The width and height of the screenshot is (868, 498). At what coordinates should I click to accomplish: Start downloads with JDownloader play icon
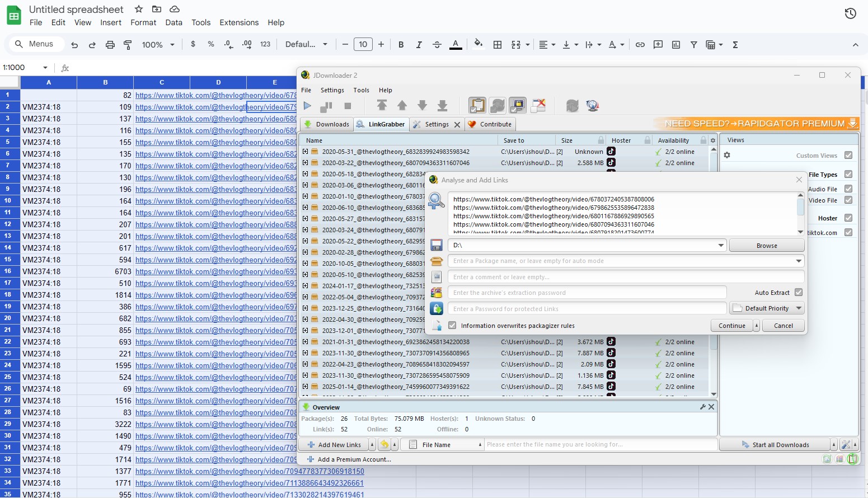click(x=307, y=105)
